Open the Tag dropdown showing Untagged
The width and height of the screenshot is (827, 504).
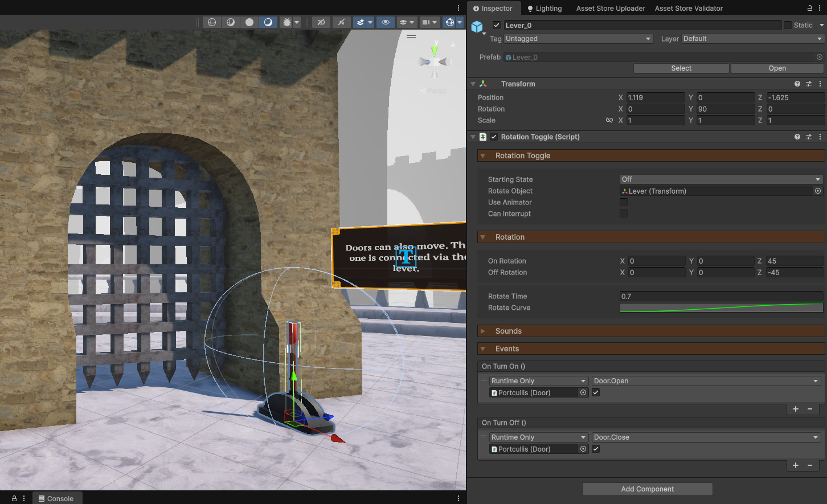(x=578, y=39)
